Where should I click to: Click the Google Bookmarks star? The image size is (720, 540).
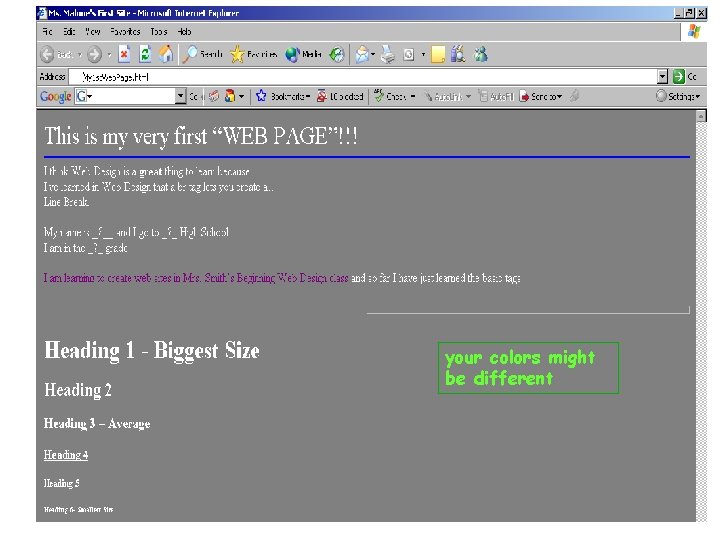point(261,96)
